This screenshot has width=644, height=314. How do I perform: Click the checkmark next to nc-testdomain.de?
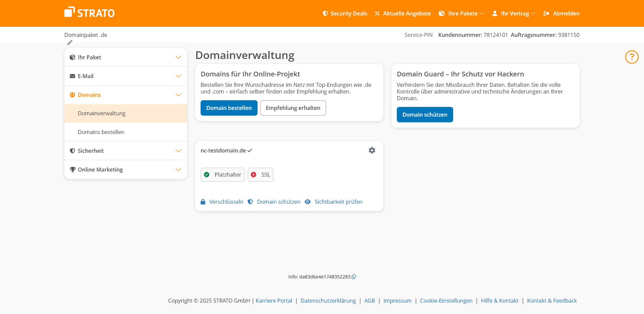[250, 150]
